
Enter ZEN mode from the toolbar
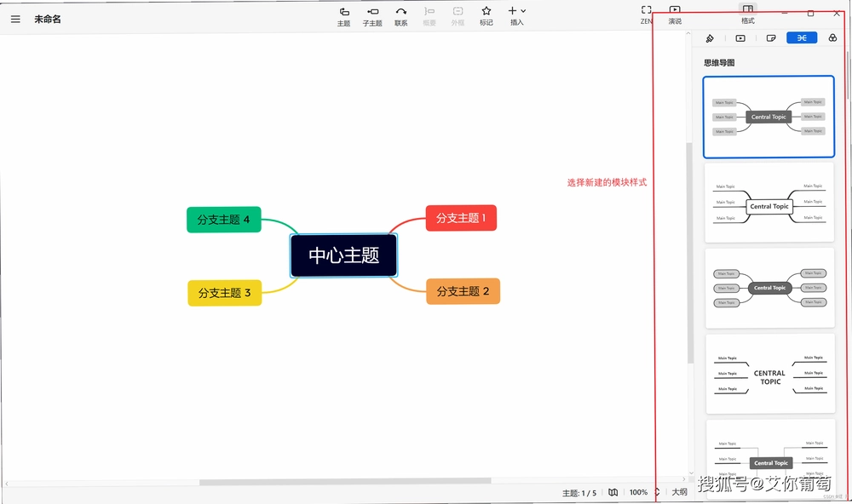(646, 15)
